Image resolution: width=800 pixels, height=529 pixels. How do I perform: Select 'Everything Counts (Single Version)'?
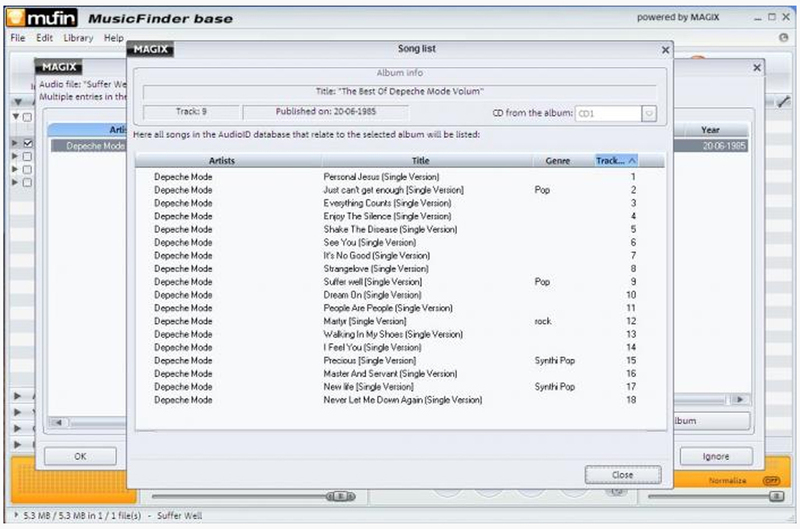coord(400,203)
